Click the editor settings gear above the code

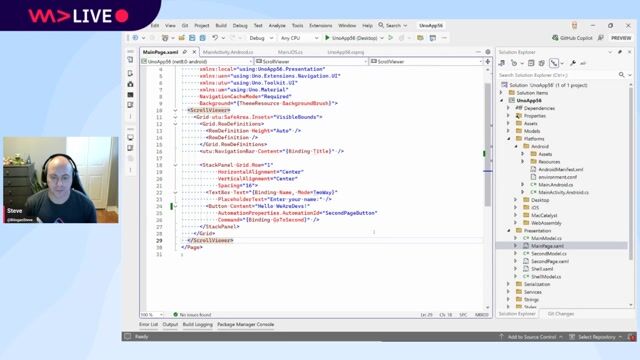coord(488,52)
